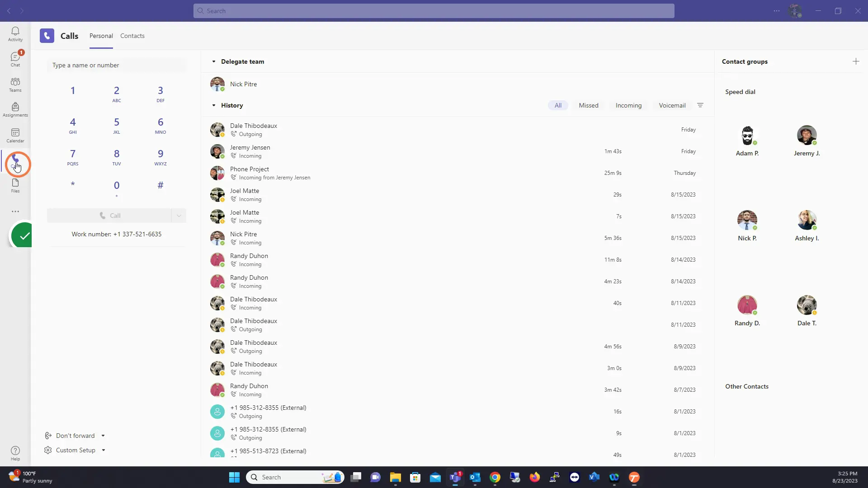Select Nick Pitre in Delegate team

click(x=458, y=84)
